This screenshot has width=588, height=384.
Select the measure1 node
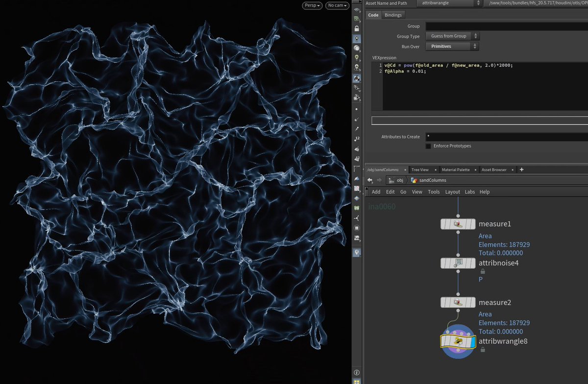(x=458, y=224)
